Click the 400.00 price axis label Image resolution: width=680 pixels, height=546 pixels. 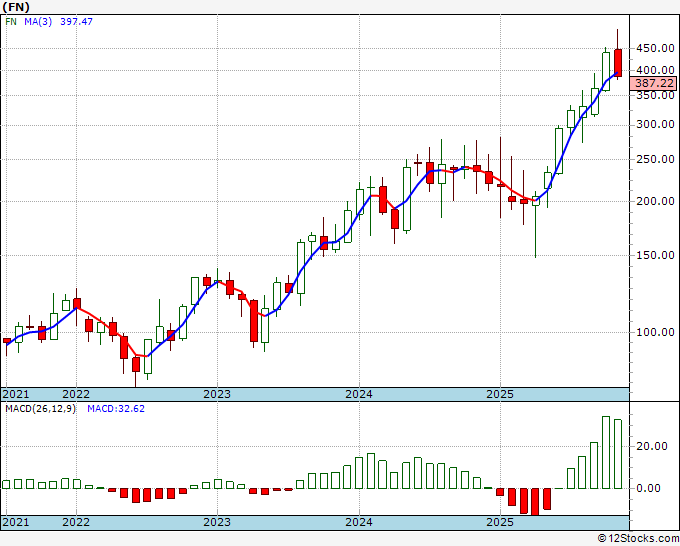pyautogui.click(x=655, y=70)
